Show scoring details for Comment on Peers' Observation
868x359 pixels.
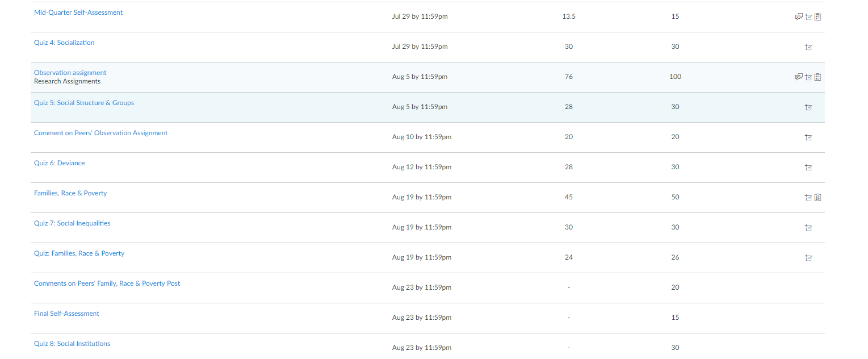[808, 137]
